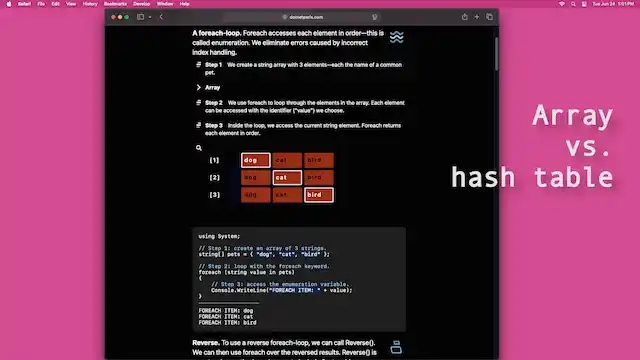Add a new tab with plus icon

pos(476,17)
